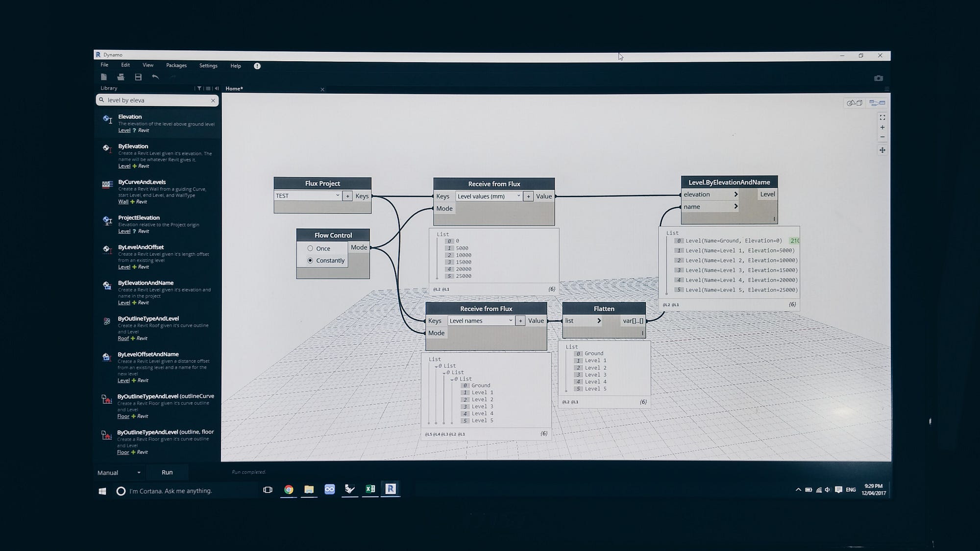
Task: Open Task View on the taskbar
Action: [268, 490]
